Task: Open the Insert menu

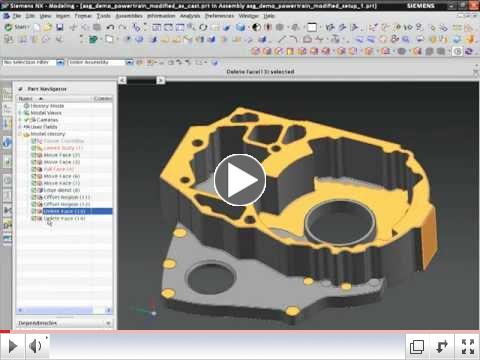Action: point(63,16)
